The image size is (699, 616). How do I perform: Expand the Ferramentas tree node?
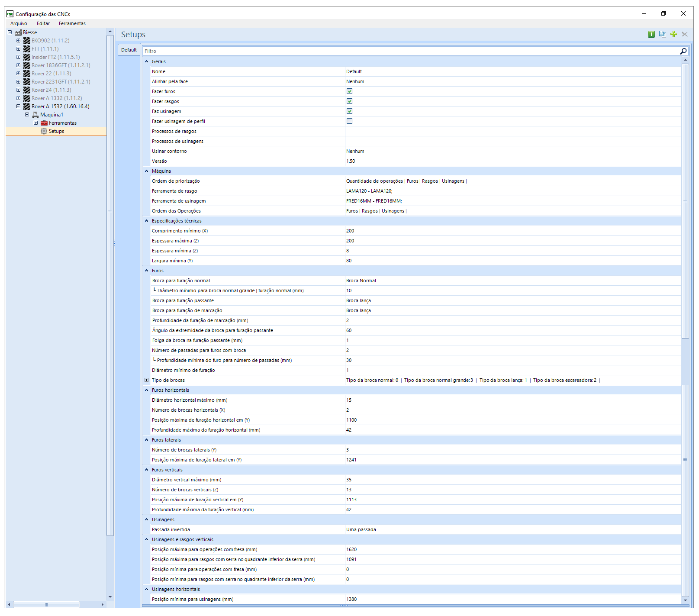coord(35,123)
